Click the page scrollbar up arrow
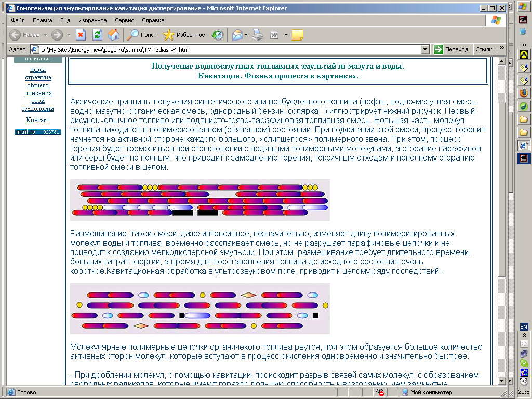The height and width of the screenshot is (399, 532). point(501,61)
